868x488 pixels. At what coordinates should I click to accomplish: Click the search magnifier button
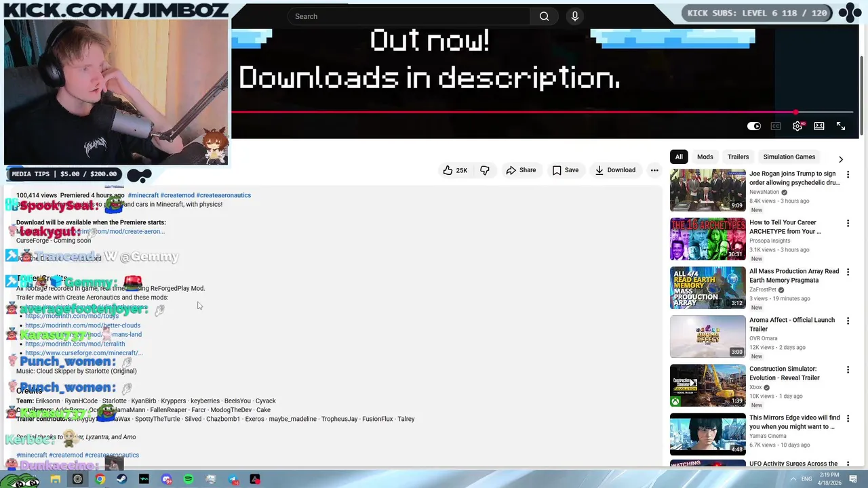click(x=544, y=16)
